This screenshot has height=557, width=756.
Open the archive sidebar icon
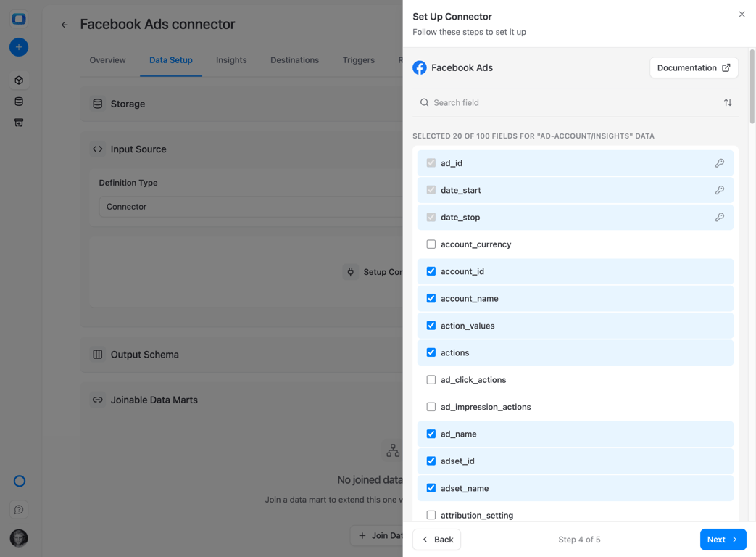point(19,123)
